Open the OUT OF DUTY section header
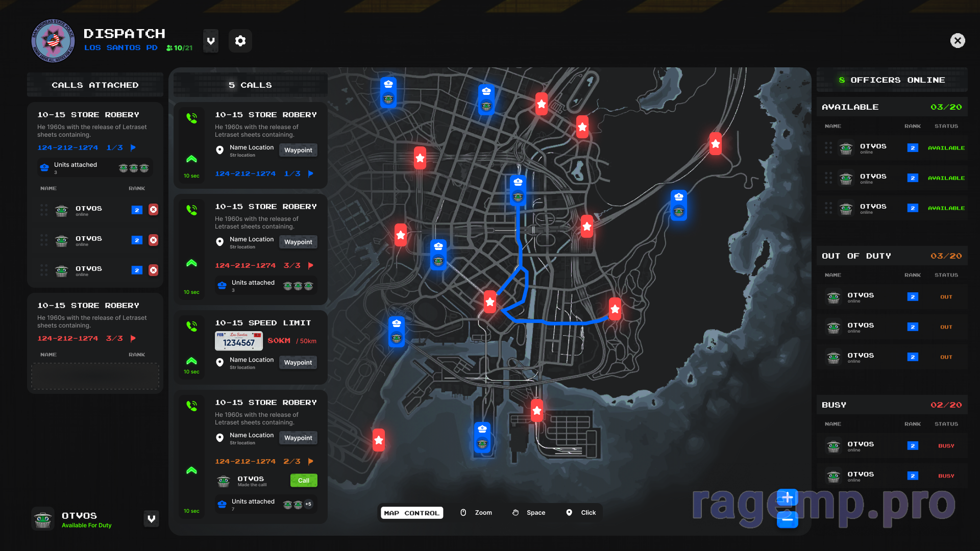The width and height of the screenshot is (980, 551). click(892, 256)
